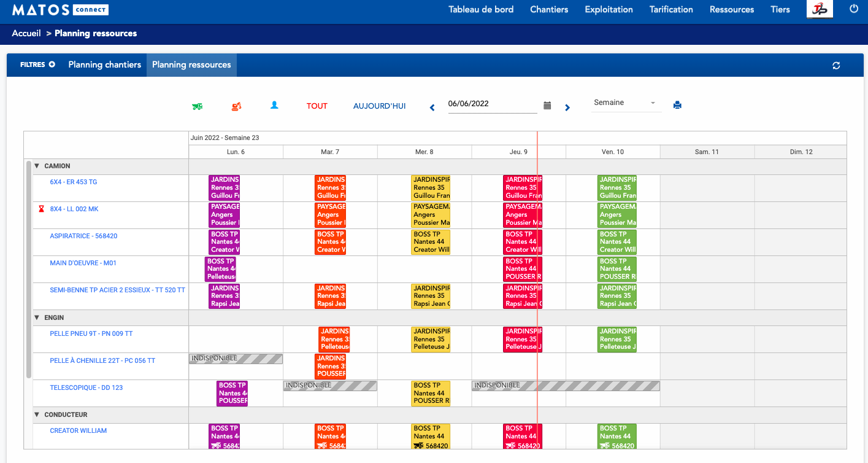The image size is (868, 463).
Task: Select purple Monday block on CREATOR WILLIAM row
Action: click(x=224, y=437)
